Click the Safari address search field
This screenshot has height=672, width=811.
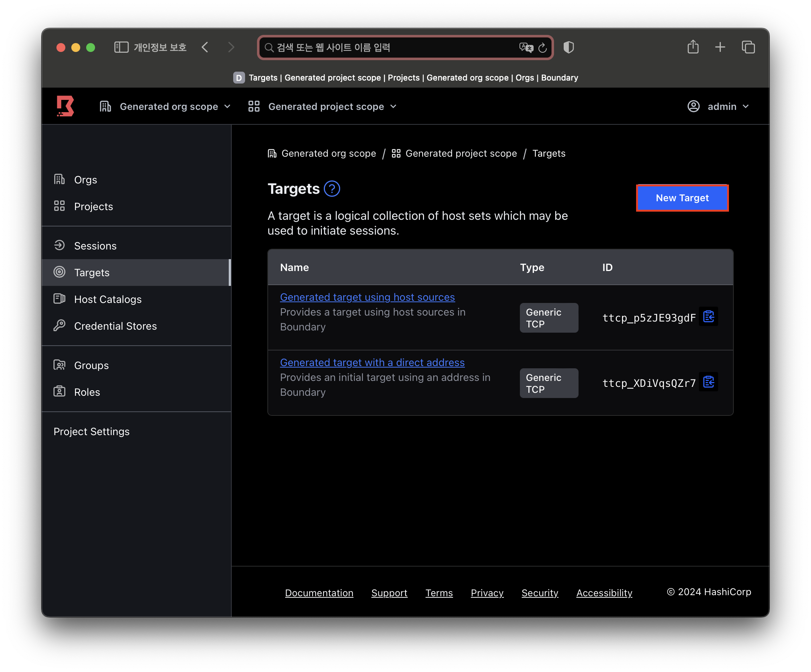(x=390, y=48)
